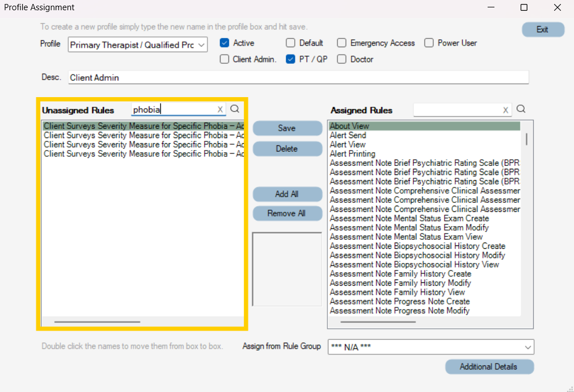Open the Profile dropdown arrow
Viewport: 574px width, 392px height.
coord(201,44)
